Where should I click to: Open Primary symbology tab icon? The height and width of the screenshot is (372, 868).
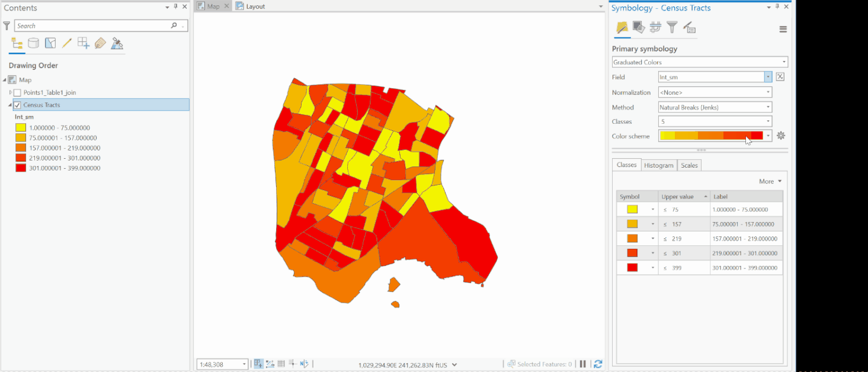(622, 27)
